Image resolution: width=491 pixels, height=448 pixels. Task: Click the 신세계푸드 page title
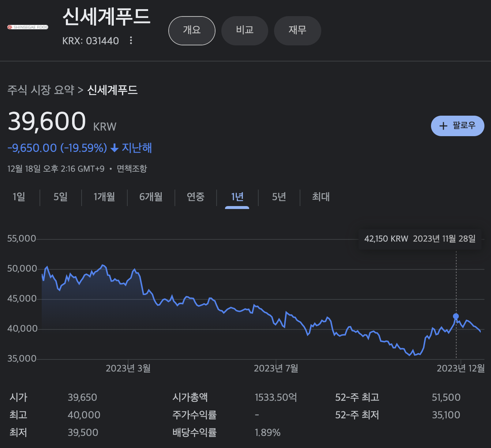(x=106, y=17)
